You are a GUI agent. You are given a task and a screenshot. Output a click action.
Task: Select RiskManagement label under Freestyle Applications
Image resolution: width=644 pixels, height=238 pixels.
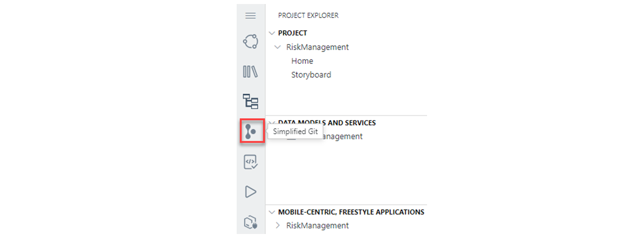317,226
